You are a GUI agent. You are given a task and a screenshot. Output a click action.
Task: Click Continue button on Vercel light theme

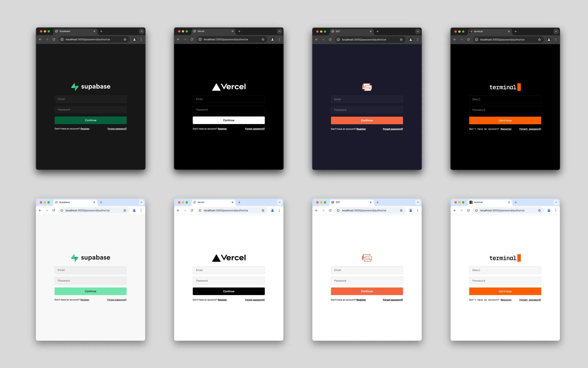229,291
